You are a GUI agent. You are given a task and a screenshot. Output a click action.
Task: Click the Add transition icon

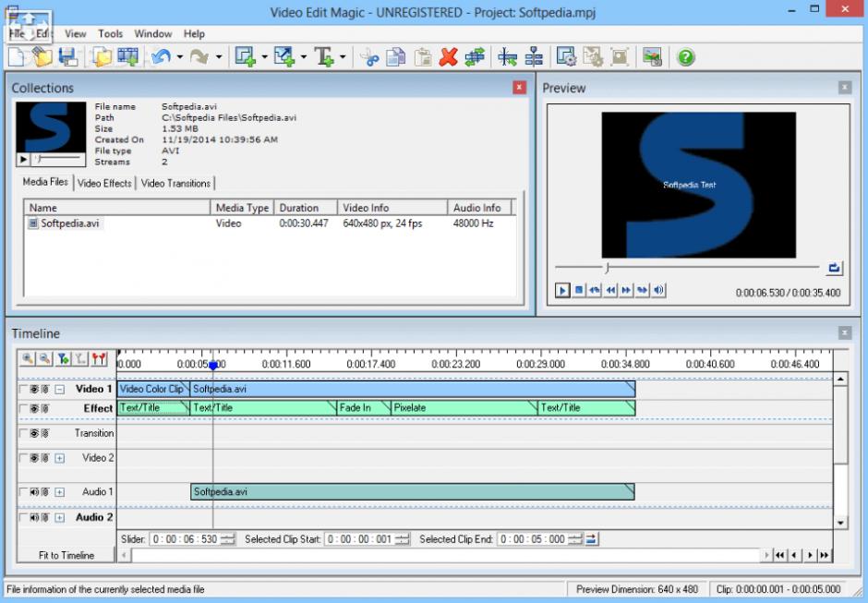tap(284, 57)
